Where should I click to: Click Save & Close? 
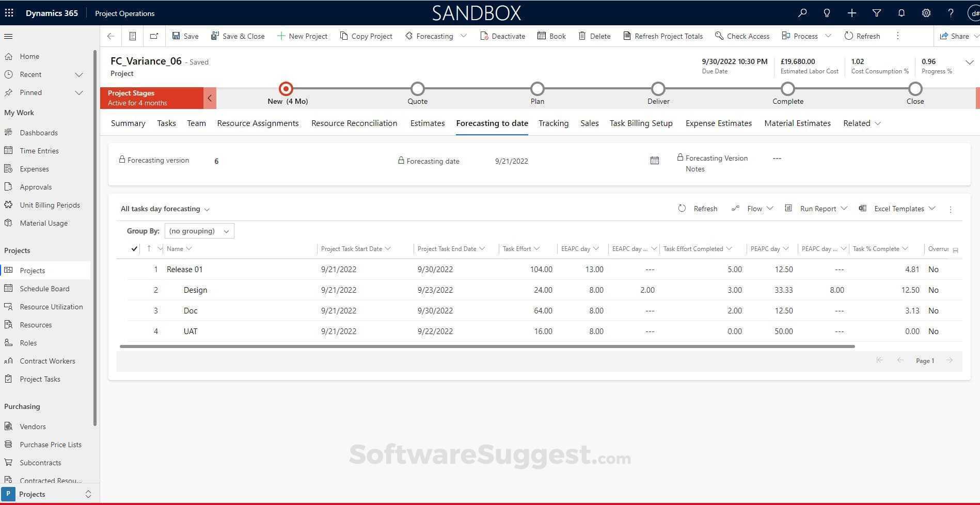point(238,36)
